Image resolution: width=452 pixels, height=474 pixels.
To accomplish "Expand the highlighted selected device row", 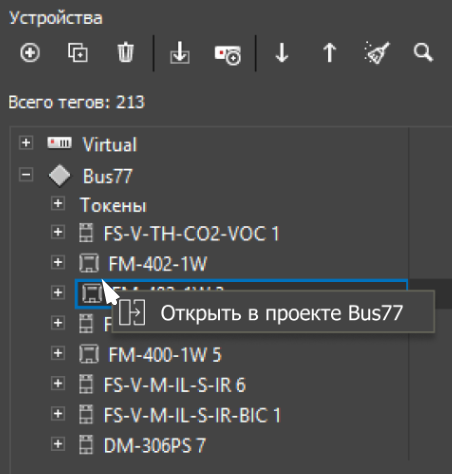I will [x=58, y=293].
